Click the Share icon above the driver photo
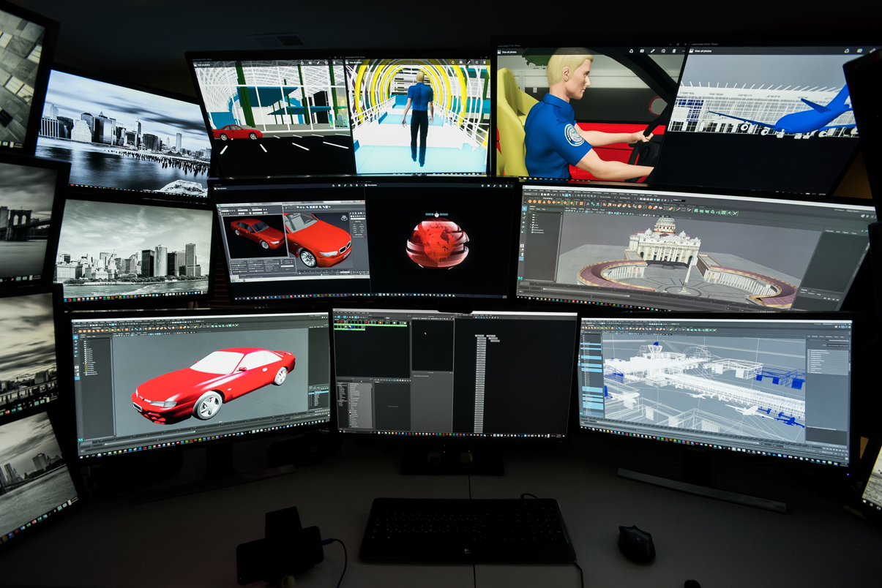This screenshot has height=588, width=882. click(632, 51)
